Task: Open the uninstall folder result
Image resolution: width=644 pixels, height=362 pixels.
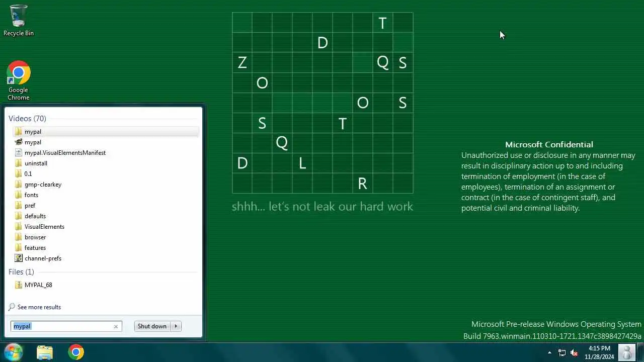Action: 106,163
